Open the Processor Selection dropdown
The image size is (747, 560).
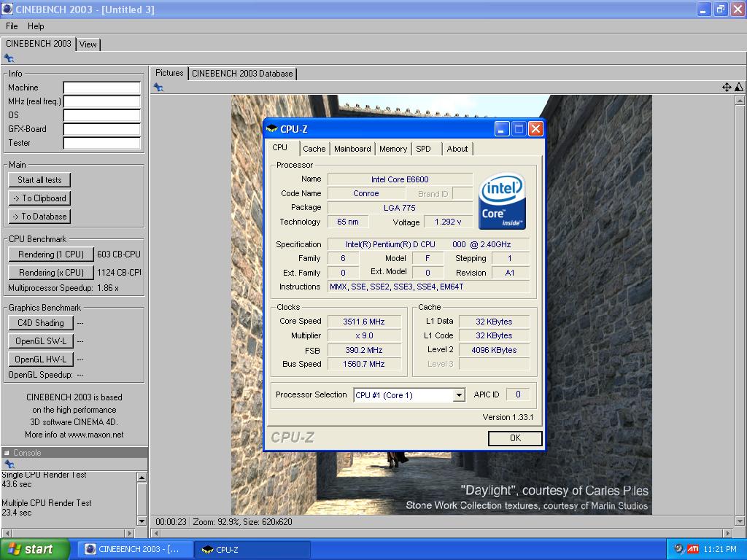pos(458,395)
